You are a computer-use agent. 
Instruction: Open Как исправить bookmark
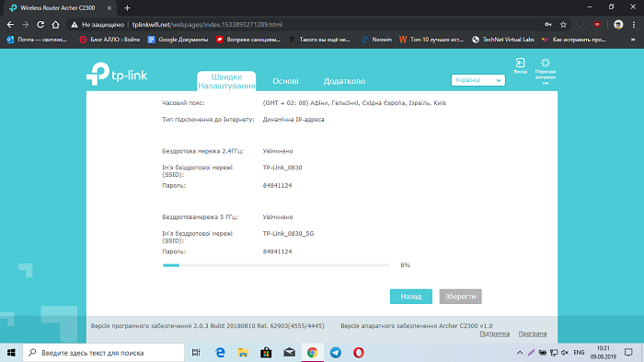click(x=574, y=40)
